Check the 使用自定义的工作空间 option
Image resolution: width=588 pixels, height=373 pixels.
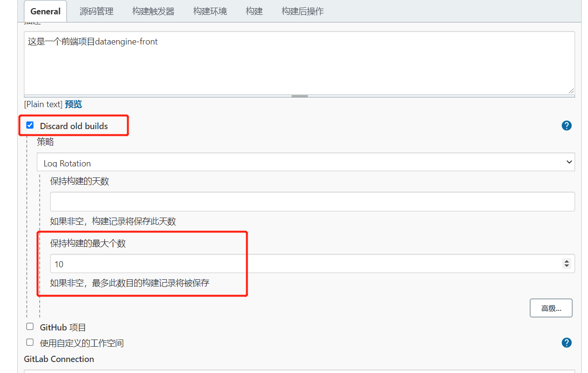click(30, 342)
